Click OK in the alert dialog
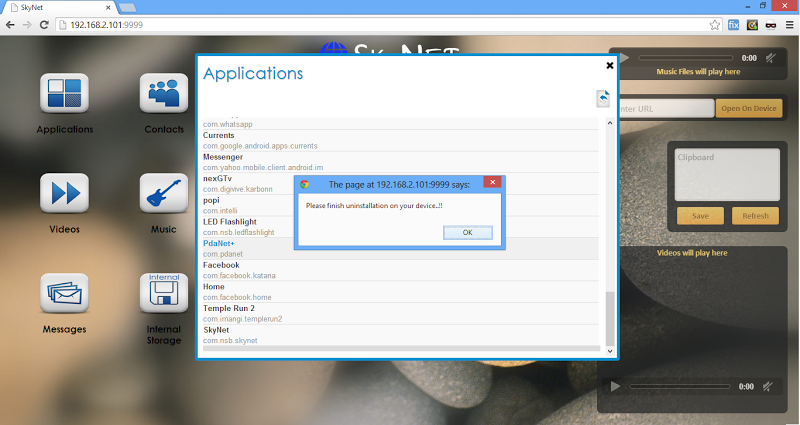The height and width of the screenshot is (425, 800). tap(467, 232)
